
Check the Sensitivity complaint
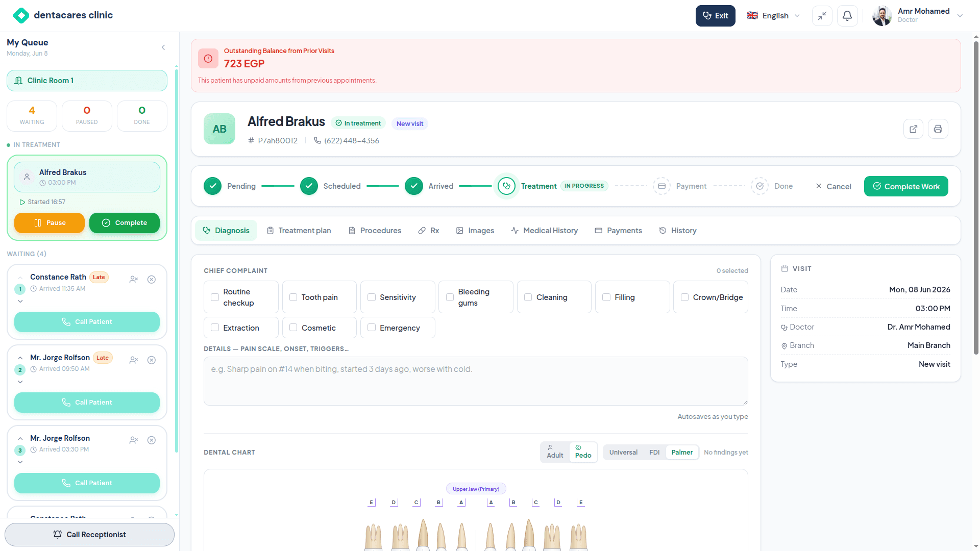point(372,297)
